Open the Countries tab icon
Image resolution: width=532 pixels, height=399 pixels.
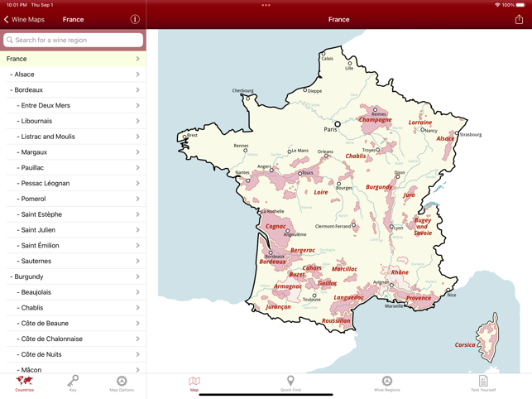[25, 382]
